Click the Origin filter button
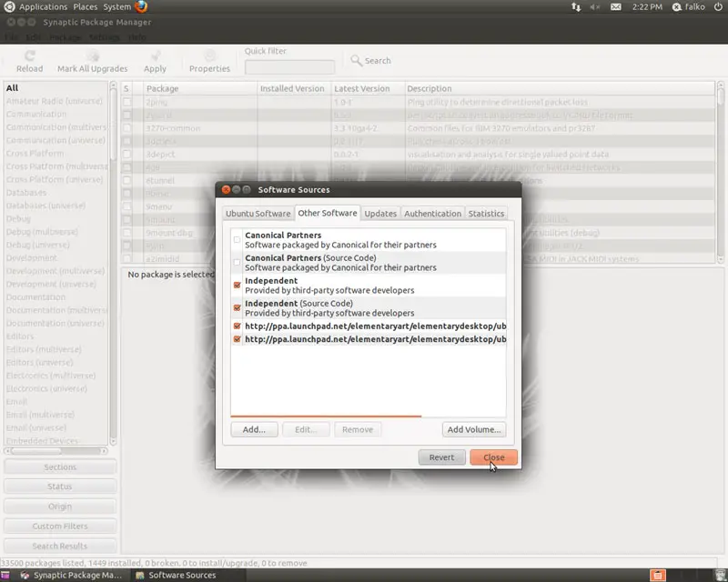The image size is (728, 582). (60, 507)
